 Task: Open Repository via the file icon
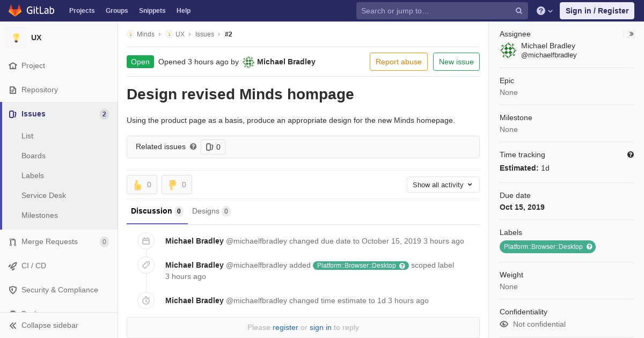(x=13, y=90)
